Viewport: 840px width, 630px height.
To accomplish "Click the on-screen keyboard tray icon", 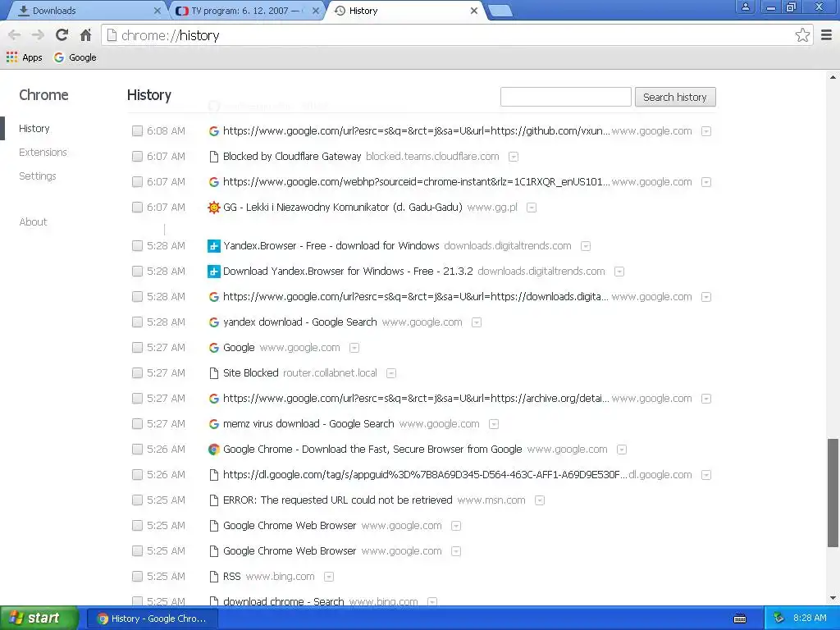I will click(740, 619).
